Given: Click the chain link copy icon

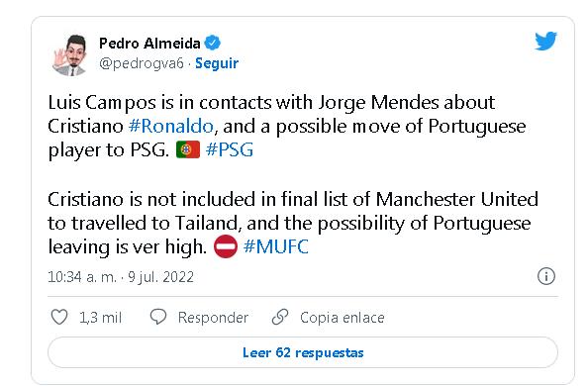Looking at the screenshot, I should pyautogui.click(x=280, y=317).
